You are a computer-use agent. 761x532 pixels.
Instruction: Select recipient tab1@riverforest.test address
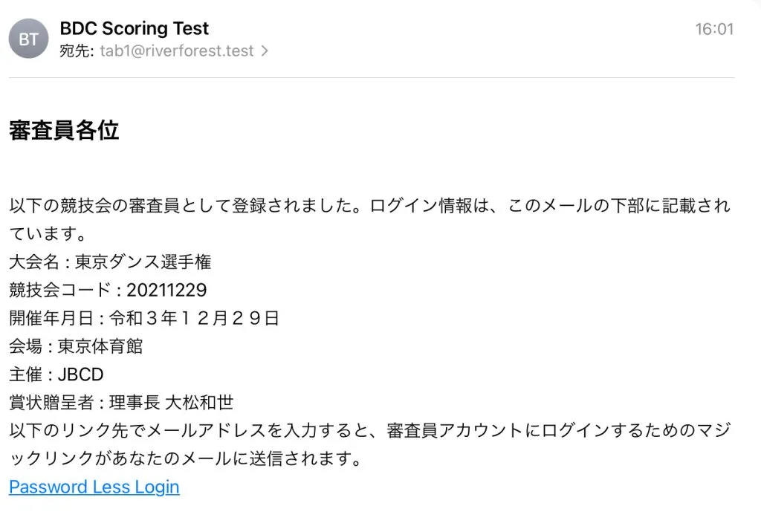[x=177, y=51]
